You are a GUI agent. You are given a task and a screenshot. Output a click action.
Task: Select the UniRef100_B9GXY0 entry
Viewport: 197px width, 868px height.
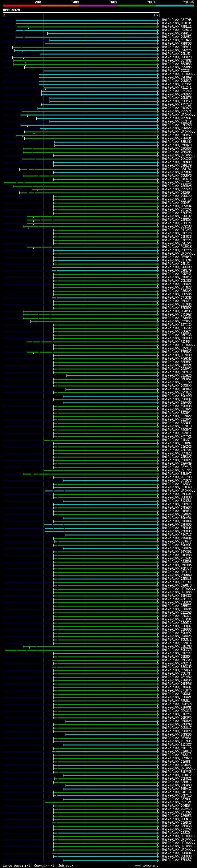click(176, 50)
